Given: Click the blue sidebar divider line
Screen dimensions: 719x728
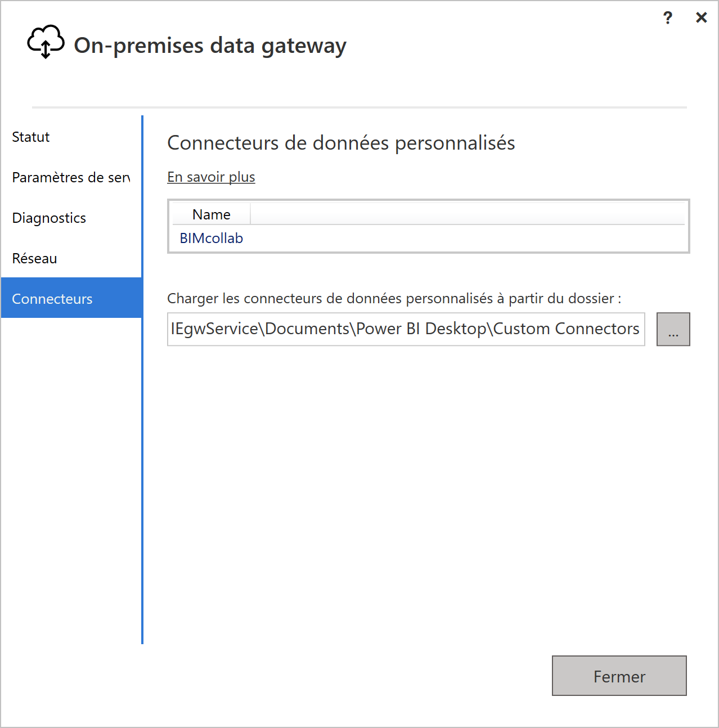Looking at the screenshot, I should [x=142, y=380].
